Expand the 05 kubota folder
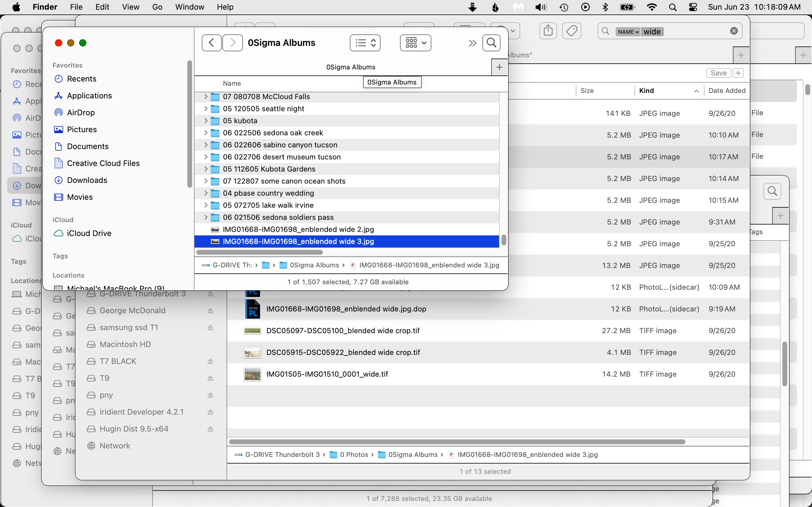Screen dimensions: 812x507 (x=206, y=121)
